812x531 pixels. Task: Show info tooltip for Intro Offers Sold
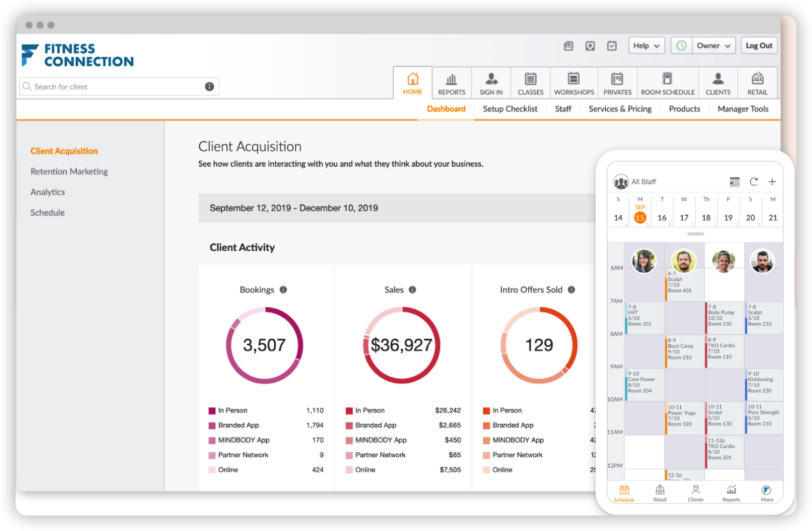point(571,290)
